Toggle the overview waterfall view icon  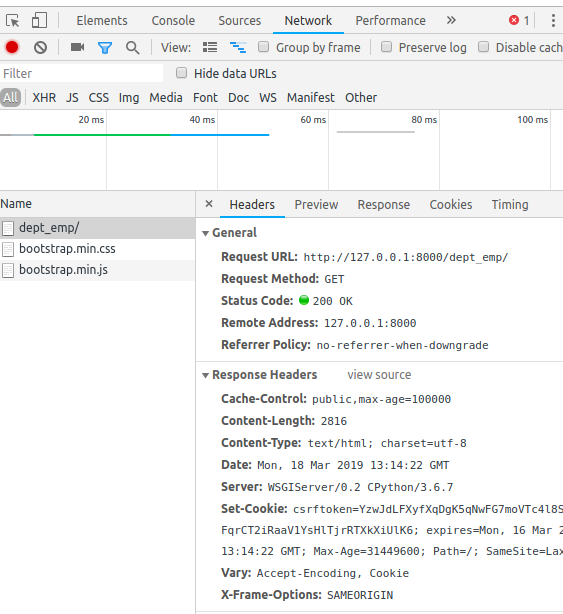238,47
